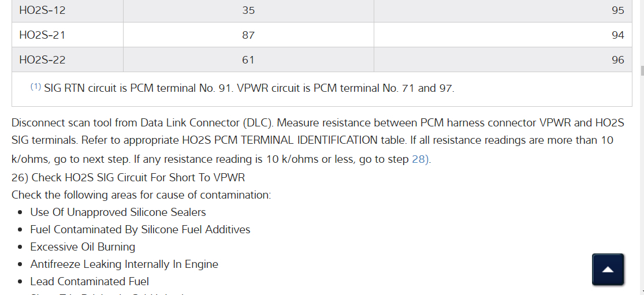
Task: Select the HO2S-22 table cell
Action: 42,59
